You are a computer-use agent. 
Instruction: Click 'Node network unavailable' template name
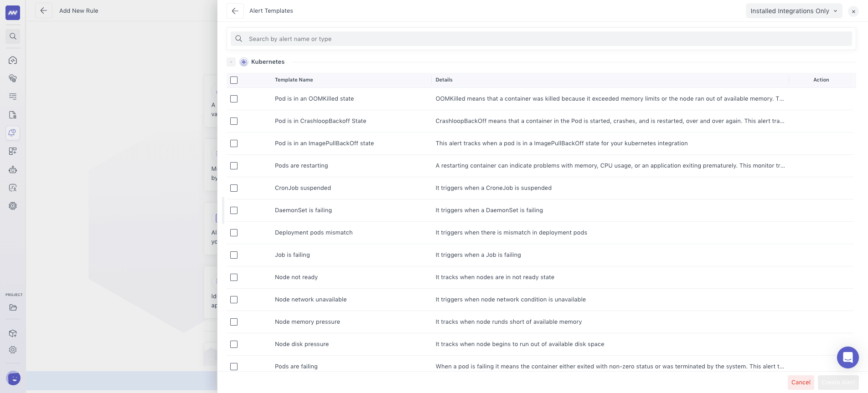310,300
